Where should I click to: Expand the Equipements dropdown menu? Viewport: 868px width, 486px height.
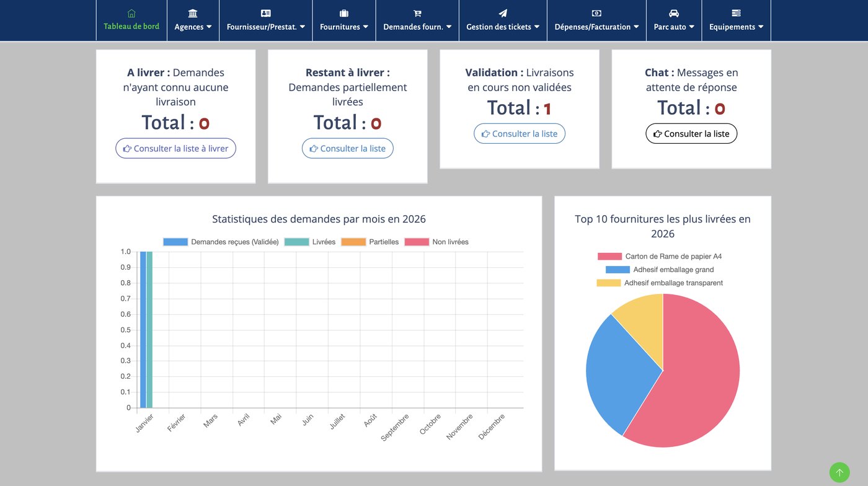tap(736, 20)
